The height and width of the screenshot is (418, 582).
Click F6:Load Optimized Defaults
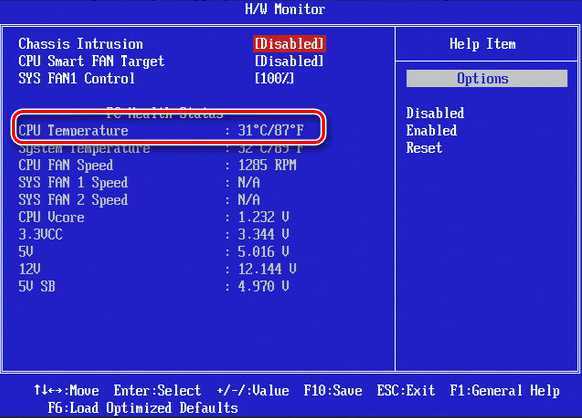[143, 408]
